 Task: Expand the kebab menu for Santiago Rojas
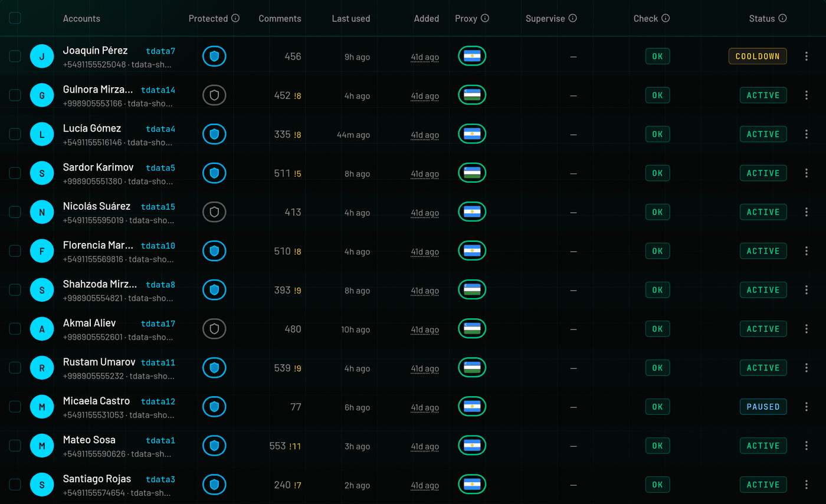(807, 484)
